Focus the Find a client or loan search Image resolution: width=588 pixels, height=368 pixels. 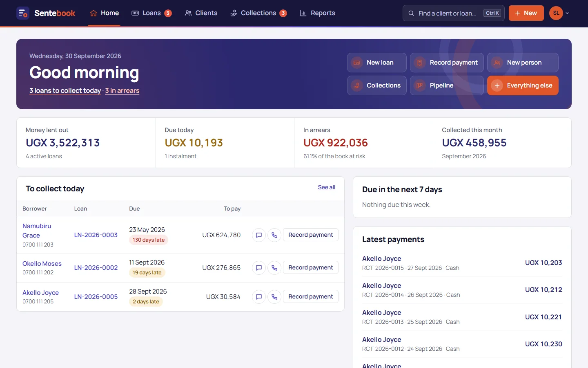(x=453, y=13)
